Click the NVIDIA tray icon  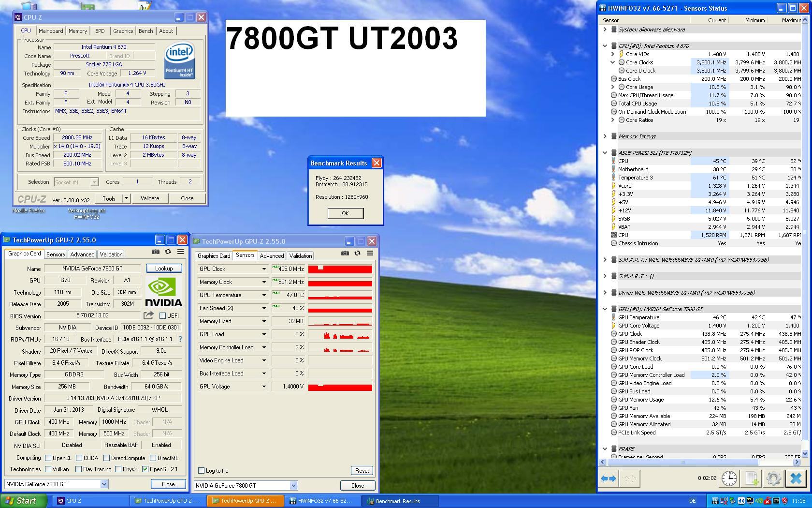759,501
